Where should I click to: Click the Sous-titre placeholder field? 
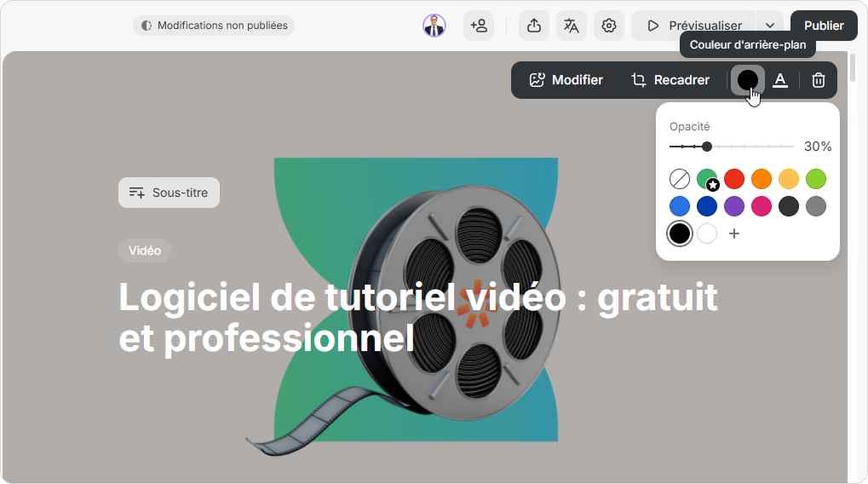169,193
